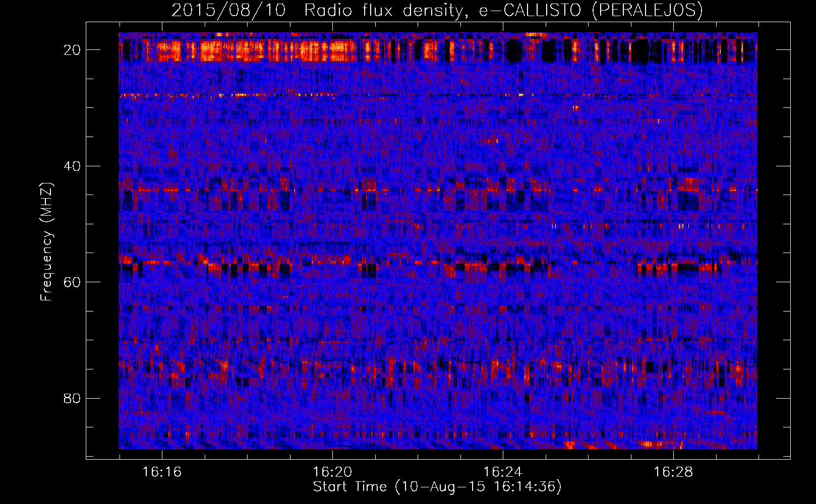Click the frequency tick label 60
This screenshot has height=504, width=816.
(73, 282)
